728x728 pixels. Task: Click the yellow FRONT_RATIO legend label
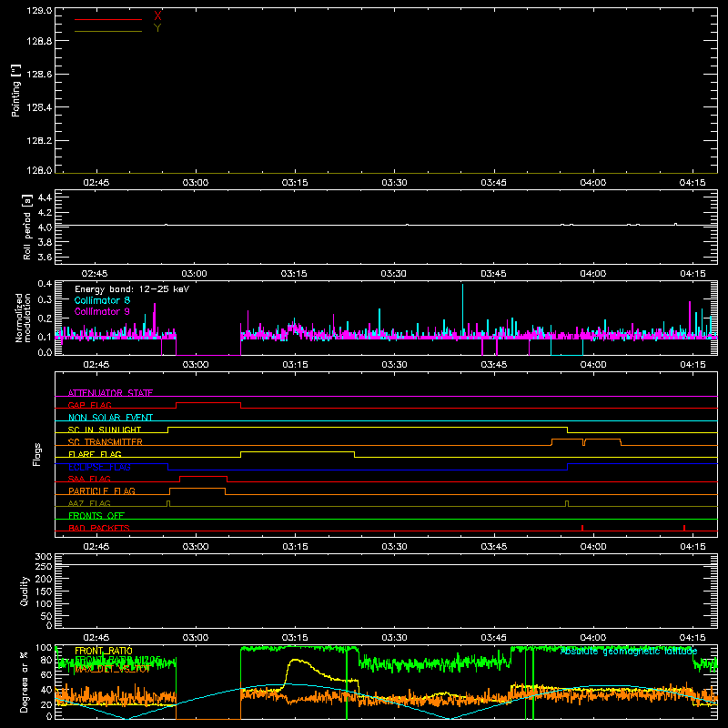tap(104, 651)
